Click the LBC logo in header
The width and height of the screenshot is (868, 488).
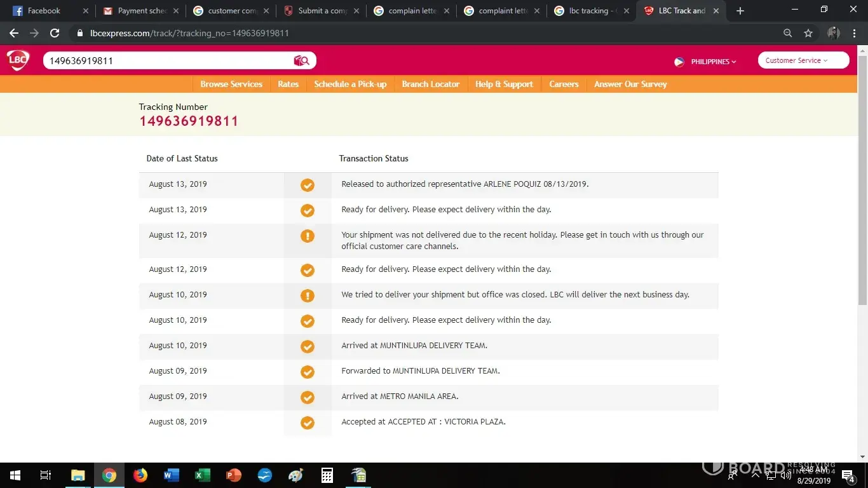(18, 60)
